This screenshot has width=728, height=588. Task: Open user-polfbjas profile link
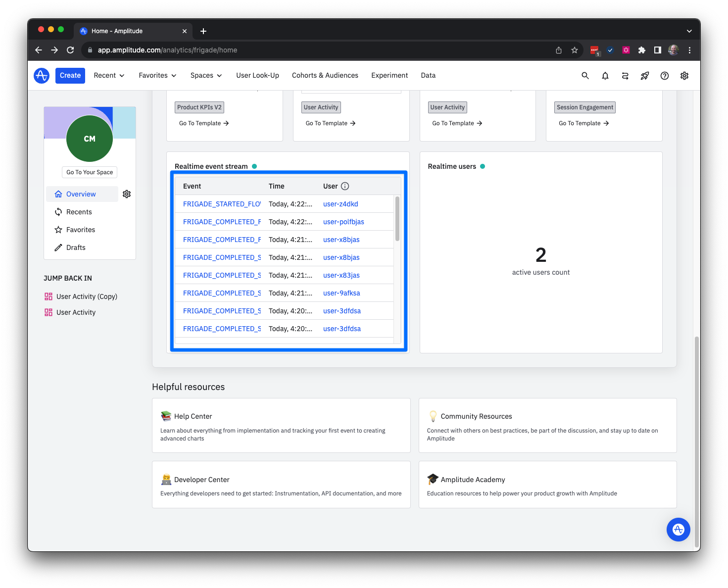[x=343, y=222]
